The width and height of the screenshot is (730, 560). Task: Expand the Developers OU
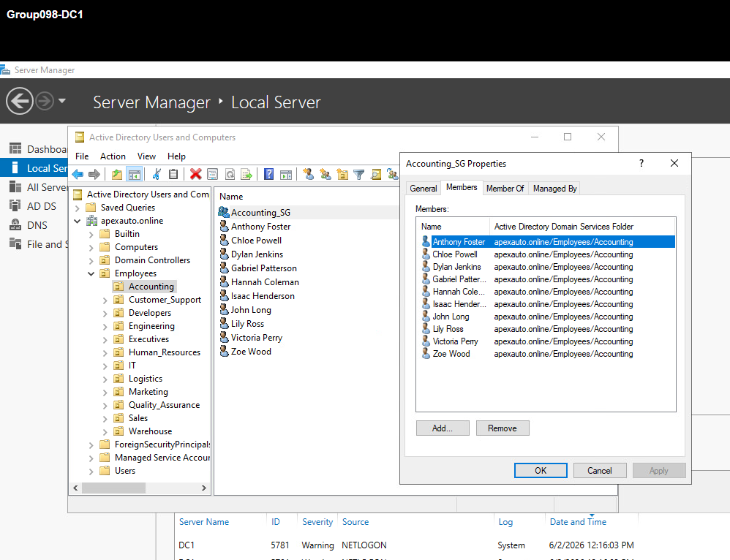(x=105, y=314)
